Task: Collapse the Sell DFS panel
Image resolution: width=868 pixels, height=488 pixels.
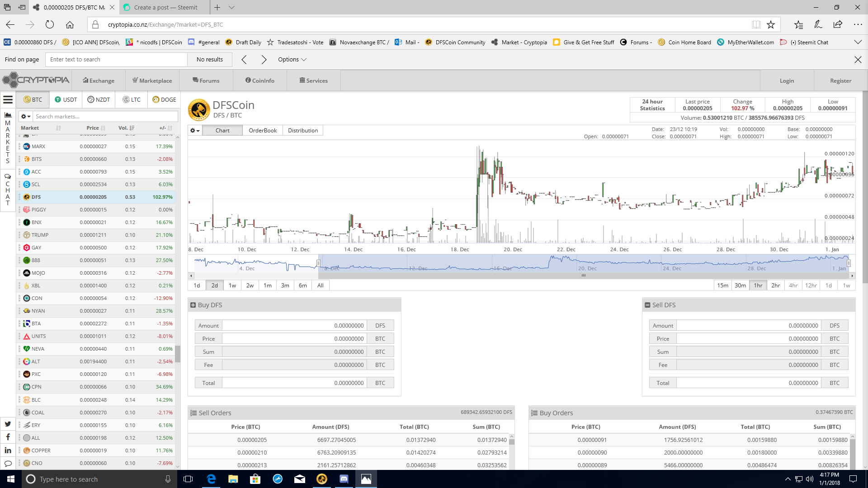Action: [x=647, y=305]
